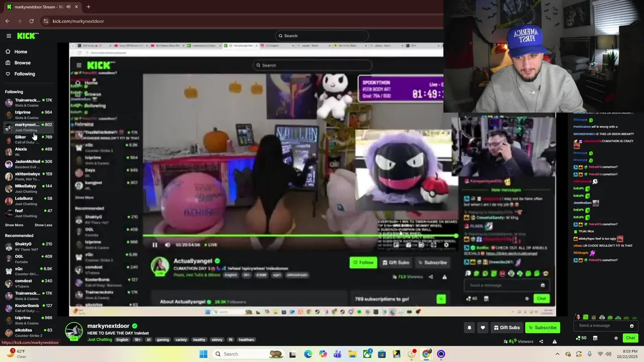The width and height of the screenshot is (644, 362).
Task: Open the feef channel
Action: click(x=28, y=213)
